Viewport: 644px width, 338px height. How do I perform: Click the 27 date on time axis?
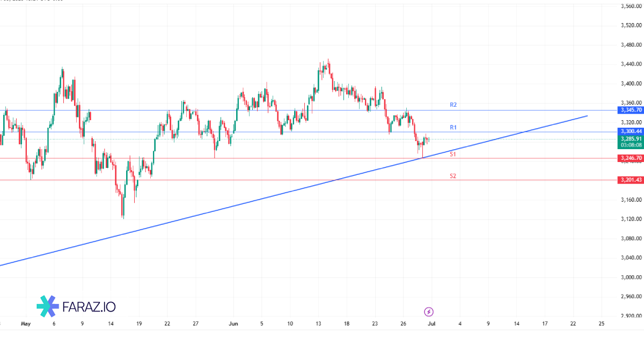(196, 324)
